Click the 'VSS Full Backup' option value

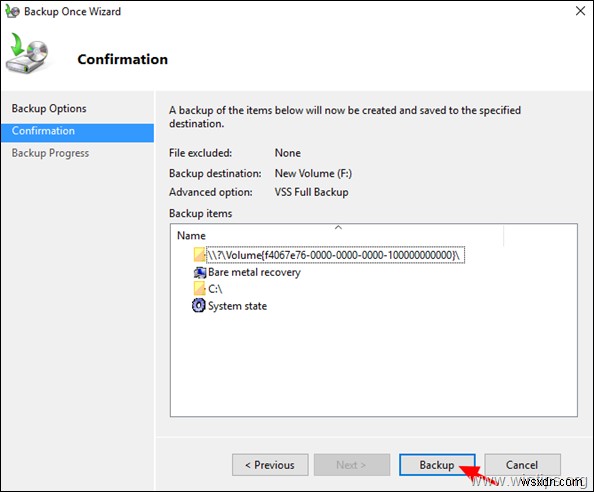(x=311, y=192)
